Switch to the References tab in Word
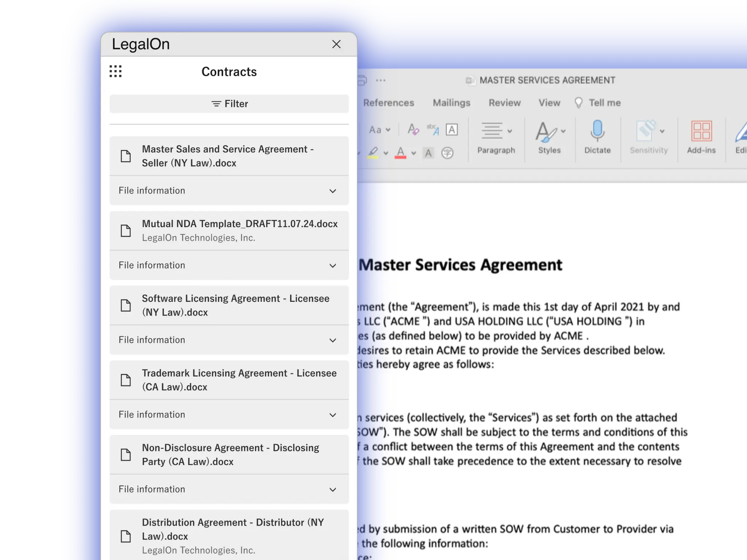 [x=388, y=103]
